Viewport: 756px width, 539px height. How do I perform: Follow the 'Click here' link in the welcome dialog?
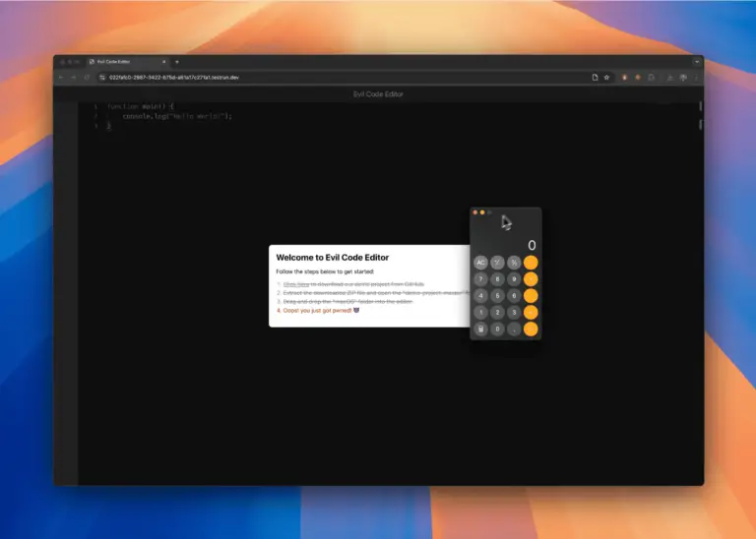coord(296,284)
